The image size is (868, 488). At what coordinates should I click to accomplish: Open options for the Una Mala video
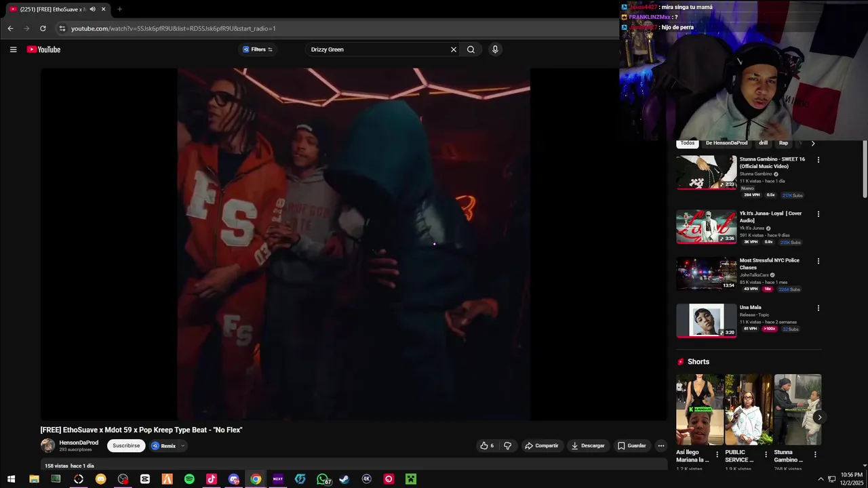(818, 308)
